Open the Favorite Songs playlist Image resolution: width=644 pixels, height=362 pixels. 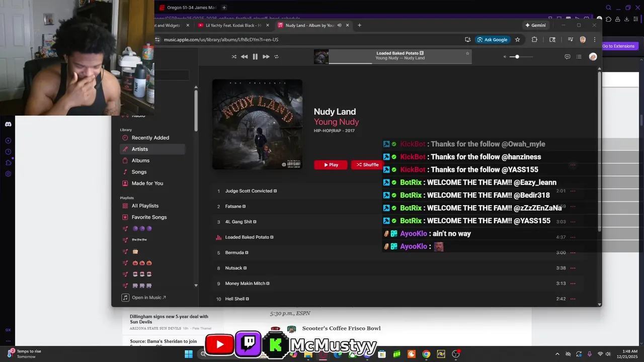point(152,217)
